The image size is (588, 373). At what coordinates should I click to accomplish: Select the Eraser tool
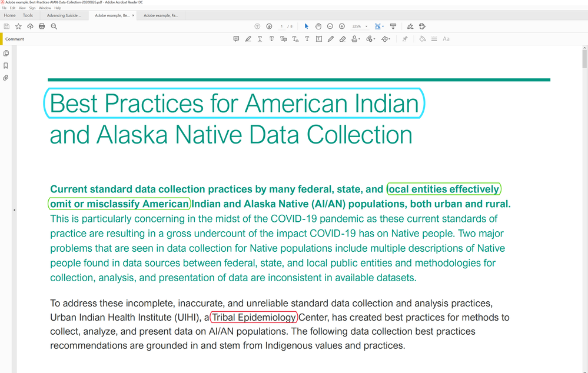point(343,39)
